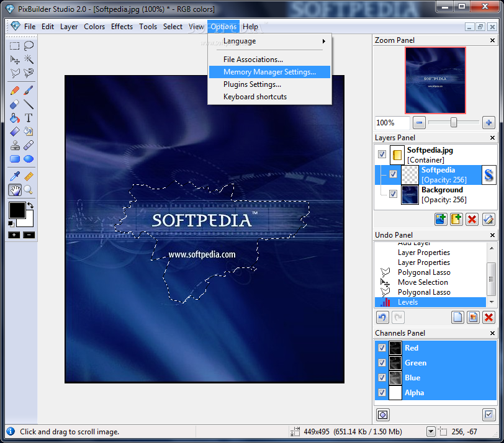
Task: Toggle visibility of the Background layer
Action: coord(393,194)
